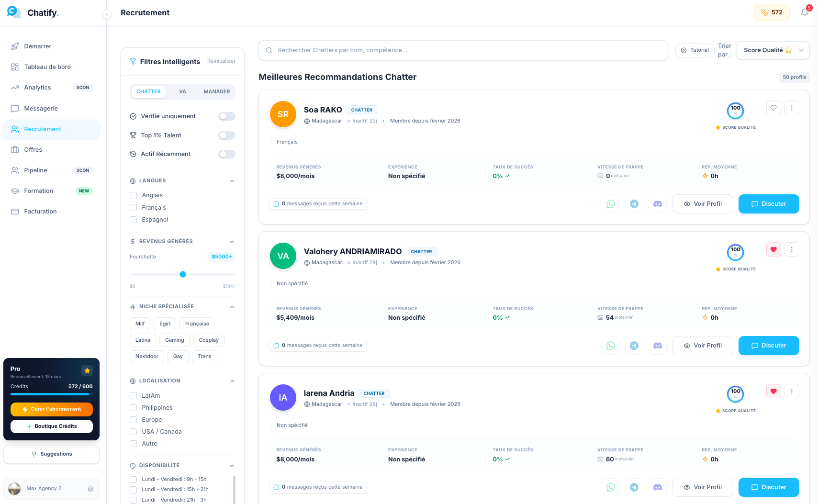Click the revenue range slider handle
The width and height of the screenshot is (818, 504).
(x=183, y=274)
